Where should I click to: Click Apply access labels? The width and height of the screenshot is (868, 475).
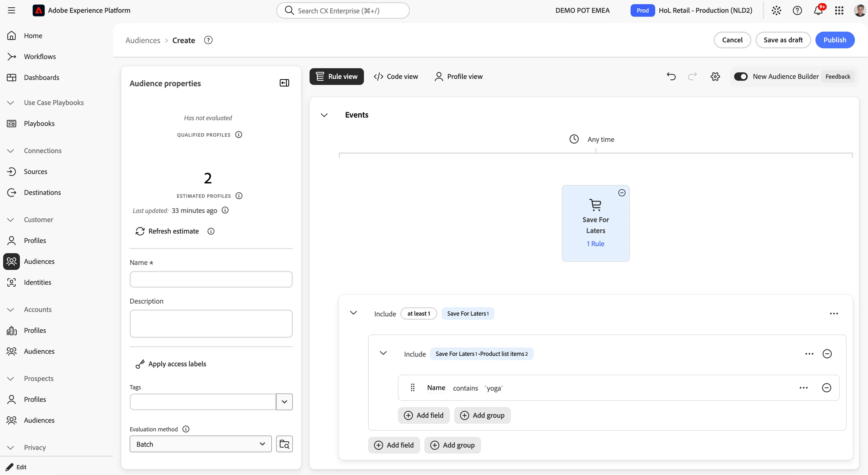click(171, 364)
